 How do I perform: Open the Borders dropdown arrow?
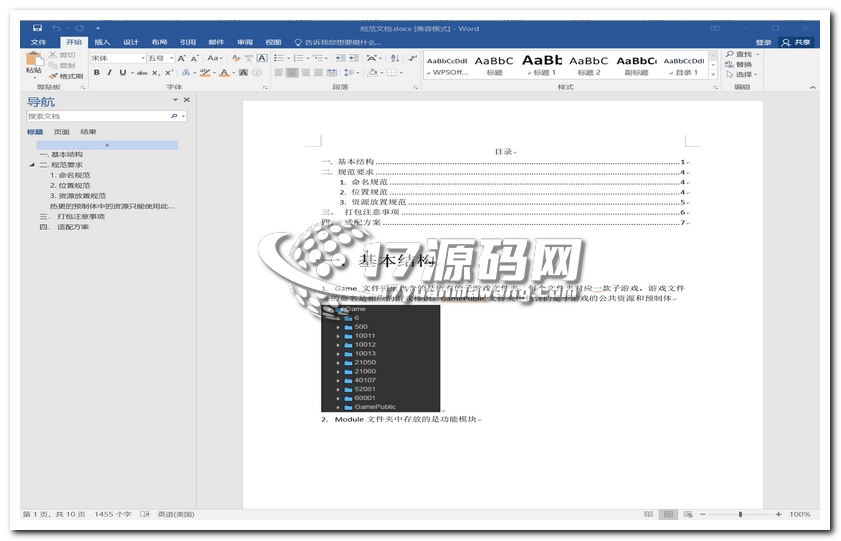pyautogui.click(x=401, y=72)
